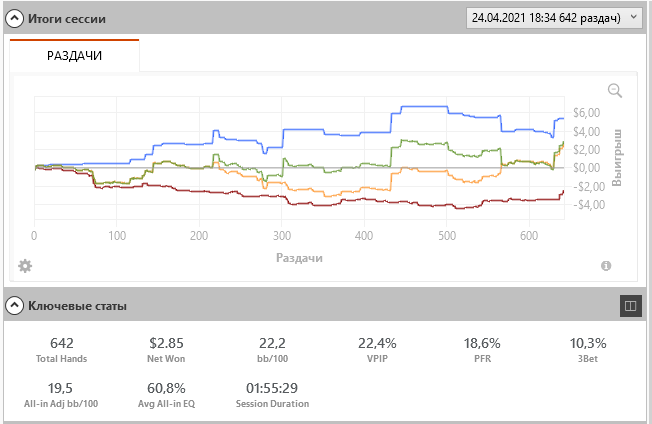The image size is (652, 424).
Task: Collapse the Итоги сессии section
Action: coord(15,19)
